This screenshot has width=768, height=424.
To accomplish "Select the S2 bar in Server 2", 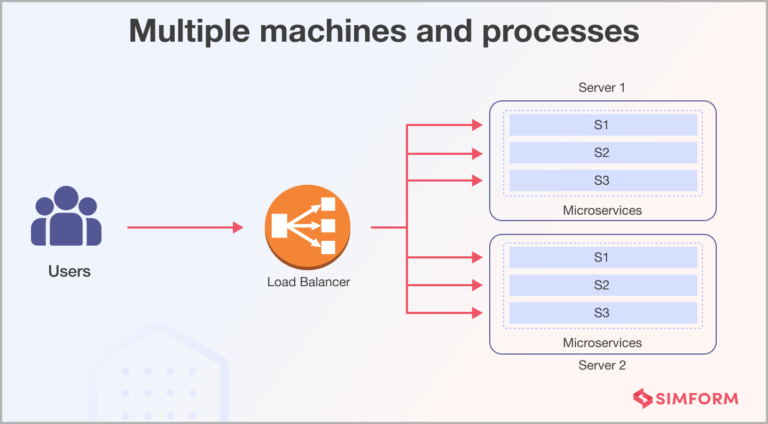I will pos(602,285).
